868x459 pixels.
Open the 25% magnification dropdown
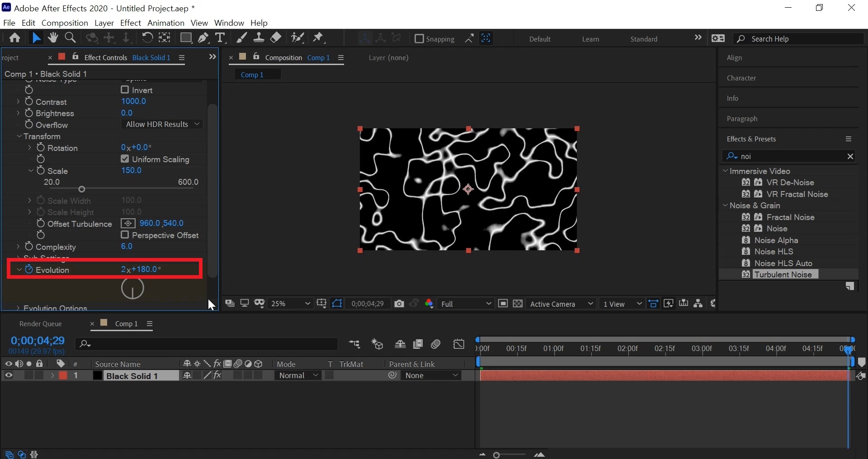pyautogui.click(x=290, y=304)
